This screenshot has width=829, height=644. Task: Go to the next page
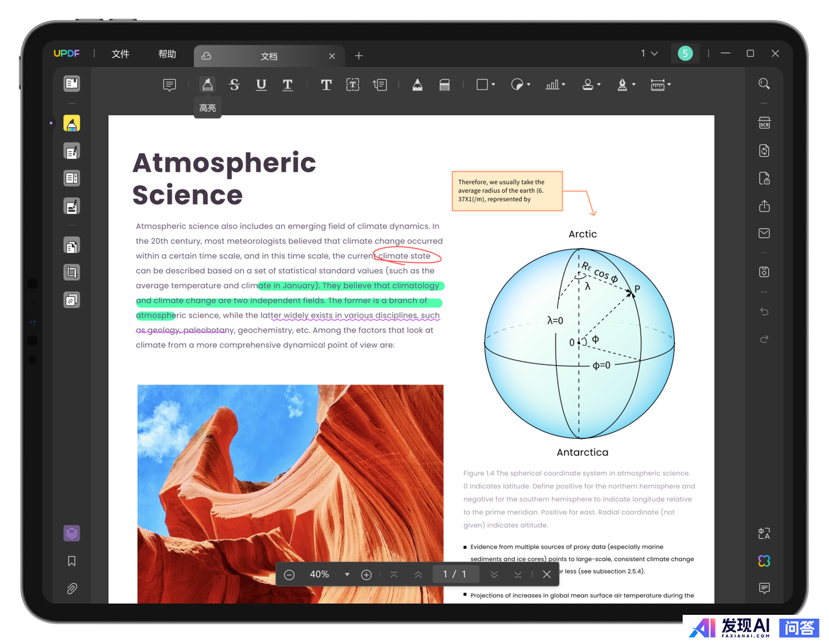point(494,575)
